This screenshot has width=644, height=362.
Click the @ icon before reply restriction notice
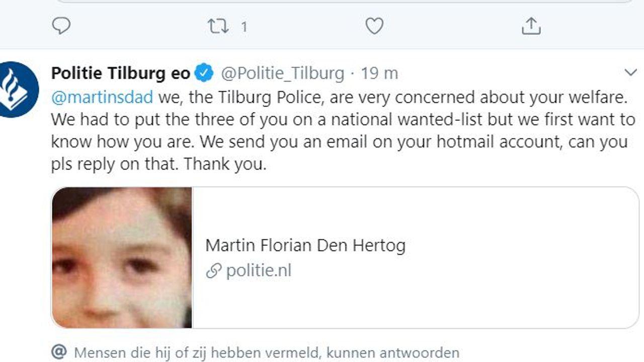tap(59, 352)
